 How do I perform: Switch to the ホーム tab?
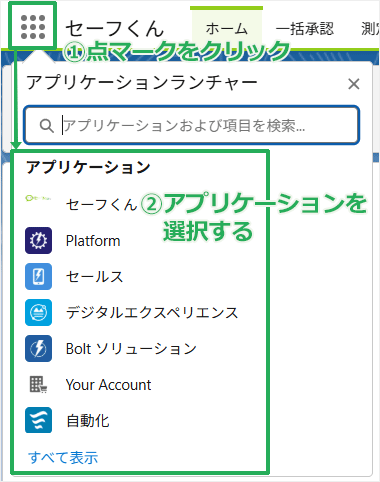pyautogui.click(x=226, y=29)
